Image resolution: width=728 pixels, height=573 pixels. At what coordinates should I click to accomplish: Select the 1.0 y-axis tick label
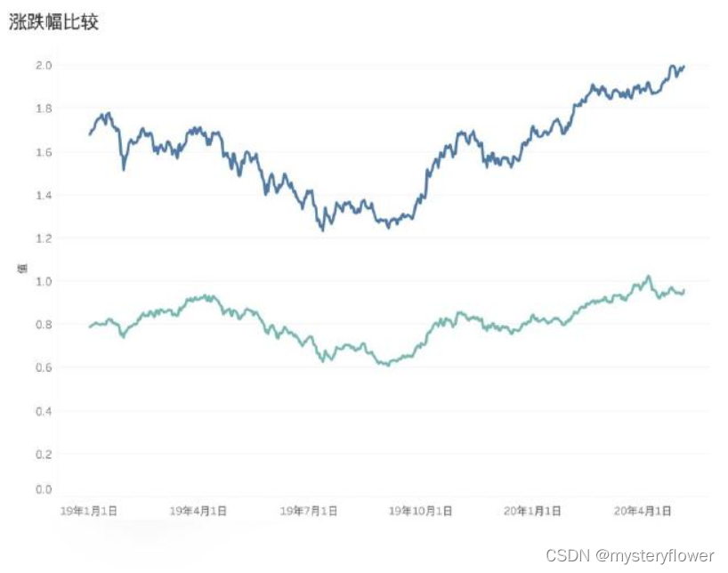pos(44,281)
